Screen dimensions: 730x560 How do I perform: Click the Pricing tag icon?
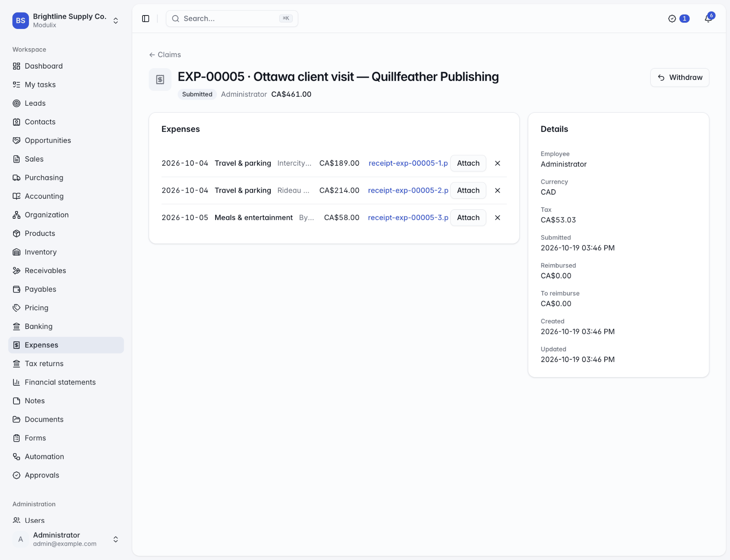pos(16,308)
